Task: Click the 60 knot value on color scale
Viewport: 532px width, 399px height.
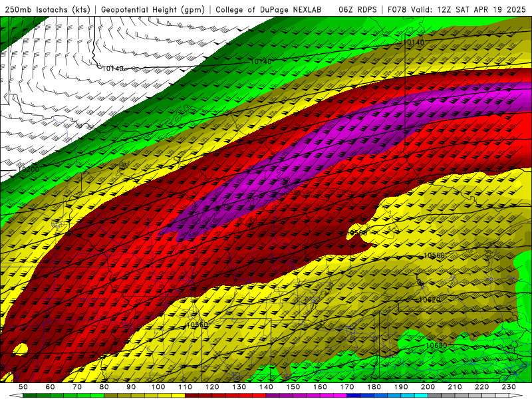Action: (x=51, y=387)
